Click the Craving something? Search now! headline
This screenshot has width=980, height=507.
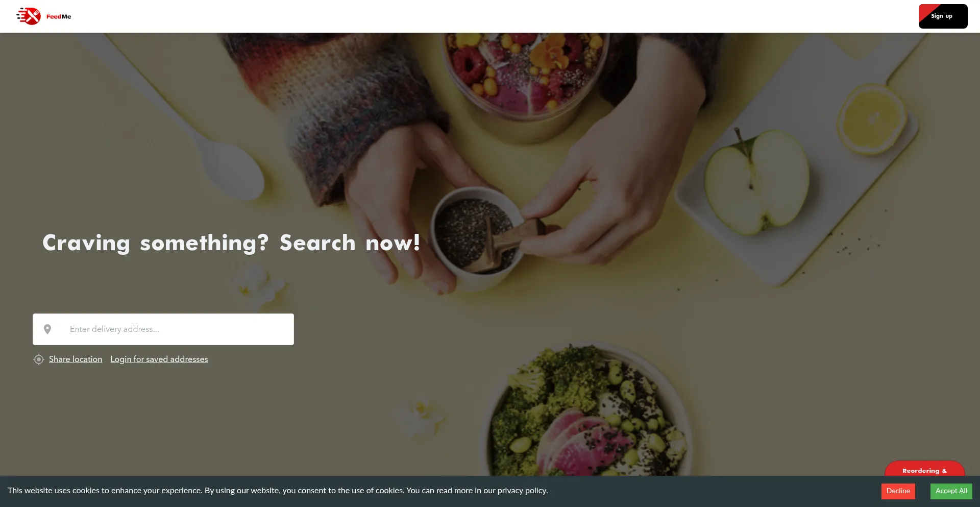tap(232, 243)
